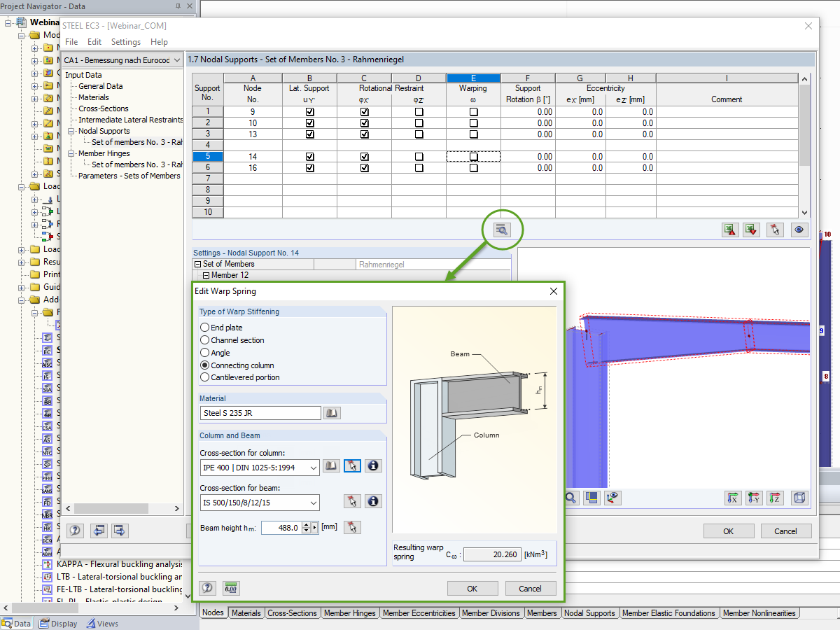
Task: Confirm the Edit Warp Spring dialog with OK
Action: pos(472,588)
